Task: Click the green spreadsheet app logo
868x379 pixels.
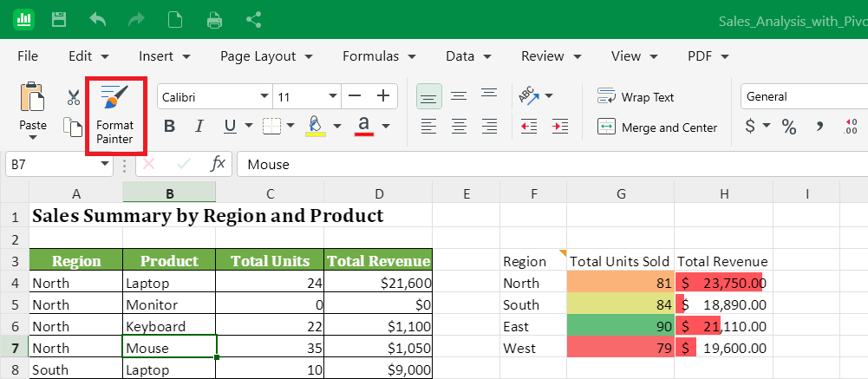Action: click(x=23, y=20)
